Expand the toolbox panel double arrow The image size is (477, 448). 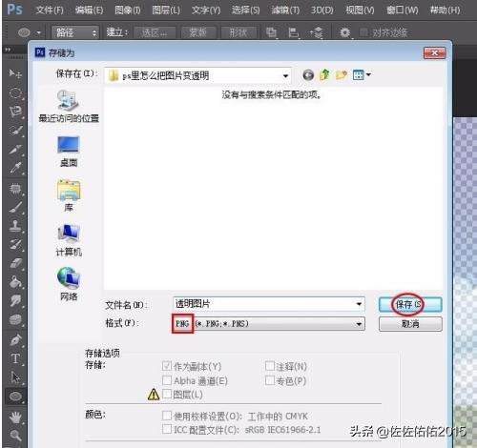[8, 50]
